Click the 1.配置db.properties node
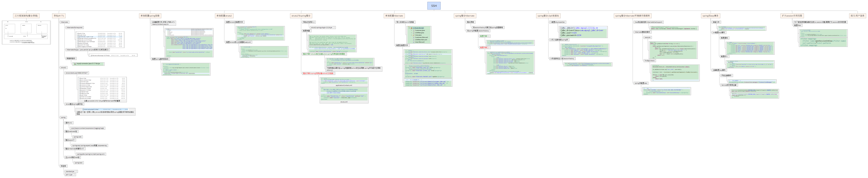 (x=558, y=22)
